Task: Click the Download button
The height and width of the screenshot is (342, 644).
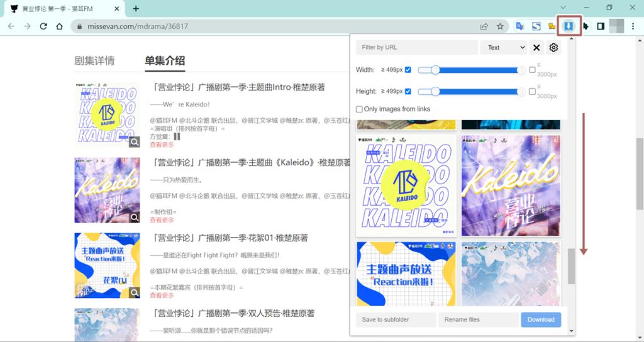Action: coord(541,319)
